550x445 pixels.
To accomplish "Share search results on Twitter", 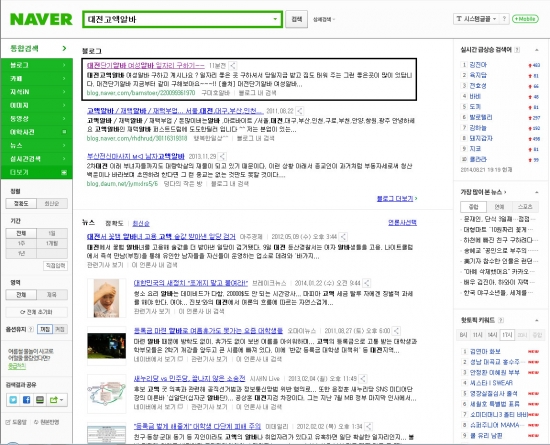I will pos(13,400).
